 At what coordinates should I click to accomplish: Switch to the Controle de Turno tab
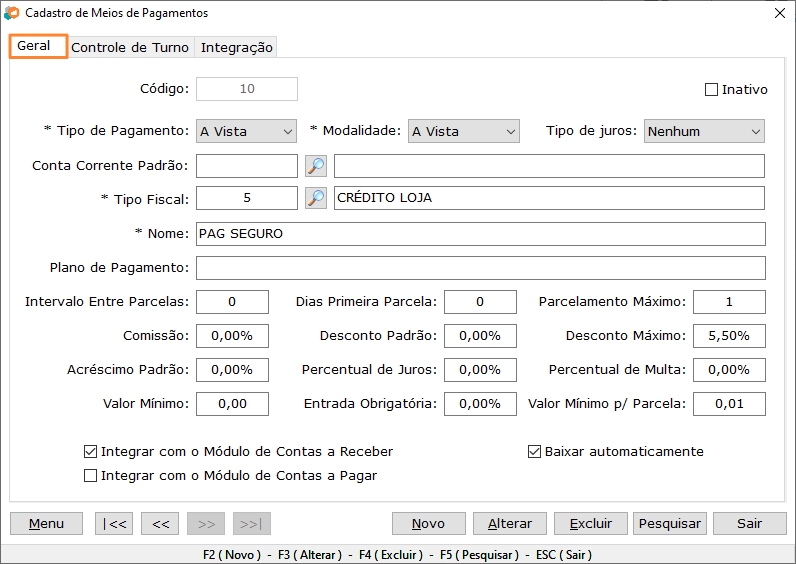point(130,48)
